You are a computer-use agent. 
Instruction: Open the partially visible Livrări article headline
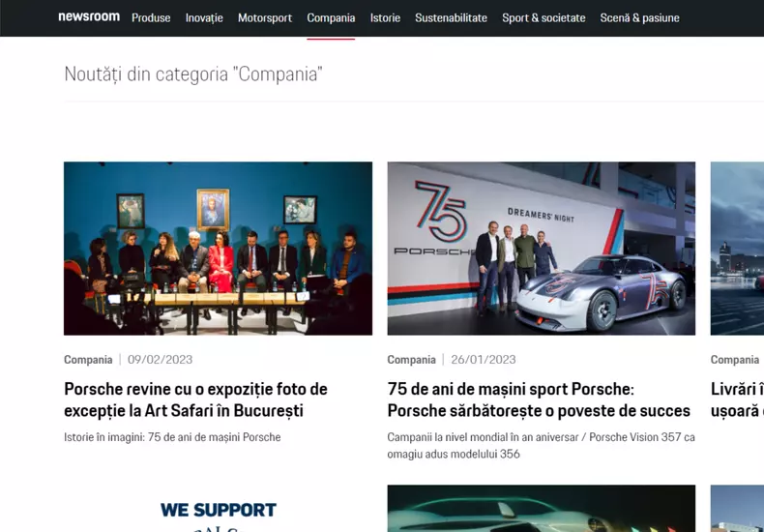pos(737,399)
